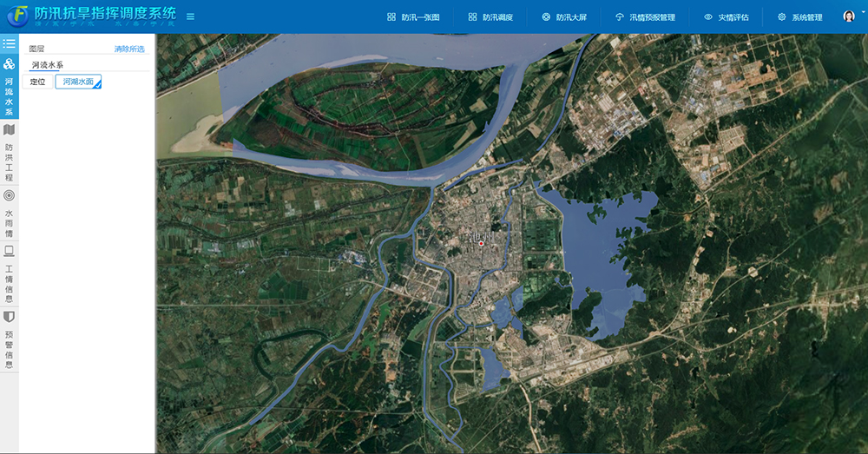The width and height of the screenshot is (868, 454).
Task: Click the list icon atop the left sidebar
Action: 9,43
